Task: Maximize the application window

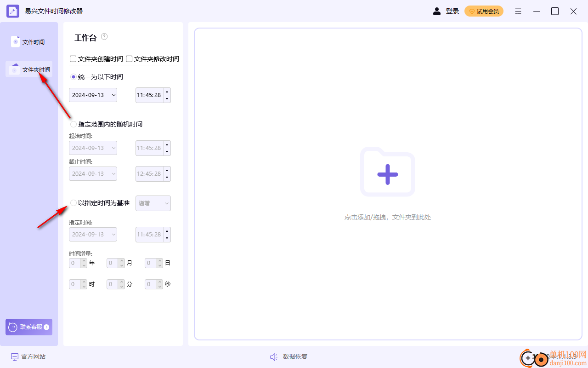Action: [555, 11]
